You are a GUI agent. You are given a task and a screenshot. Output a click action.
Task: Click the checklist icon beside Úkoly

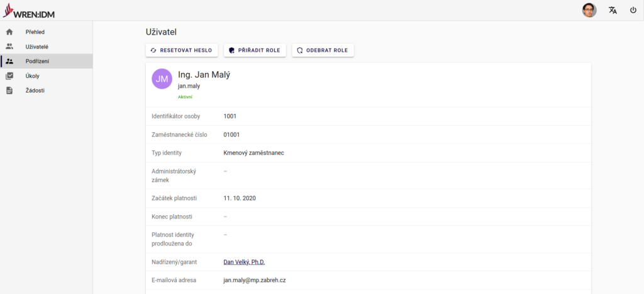pos(9,76)
